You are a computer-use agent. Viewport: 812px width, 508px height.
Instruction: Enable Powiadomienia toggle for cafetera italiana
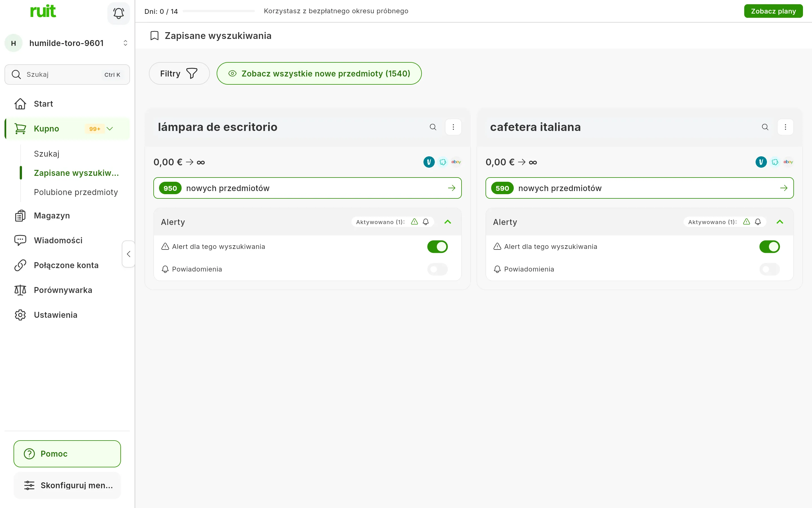coord(769,269)
